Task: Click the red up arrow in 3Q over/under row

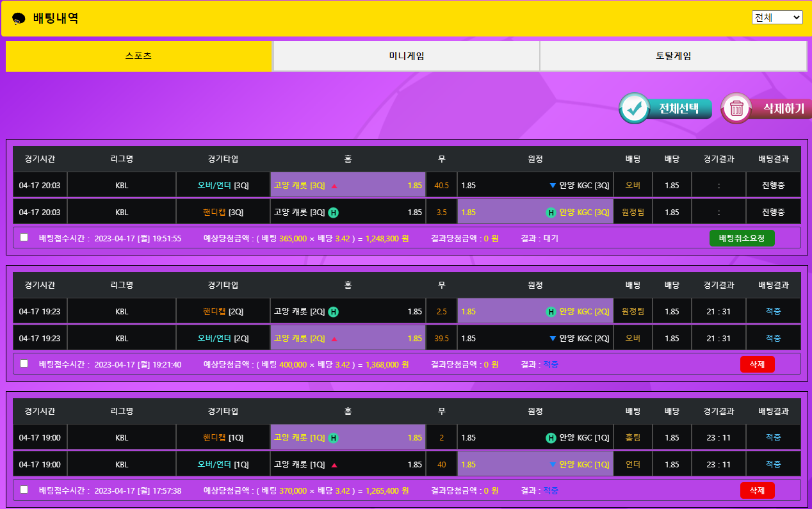Action: 334,186
